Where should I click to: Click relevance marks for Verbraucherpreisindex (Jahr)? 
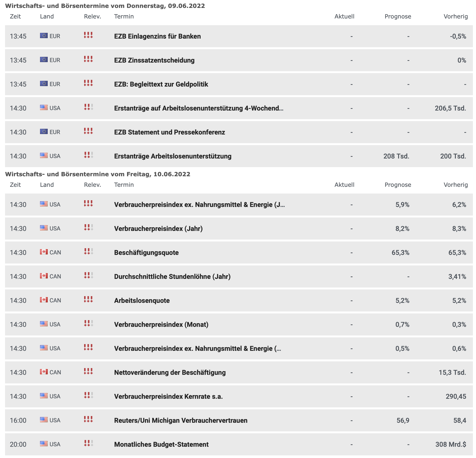88,227
